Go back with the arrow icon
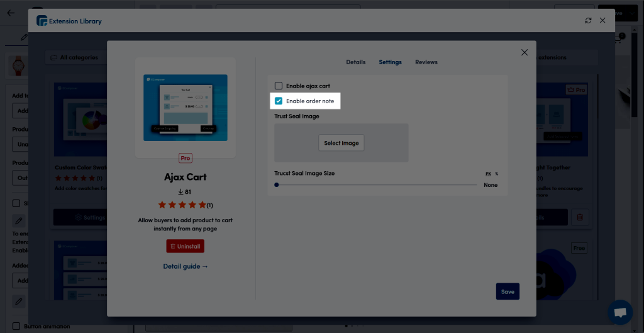The image size is (644, 333). tap(11, 13)
